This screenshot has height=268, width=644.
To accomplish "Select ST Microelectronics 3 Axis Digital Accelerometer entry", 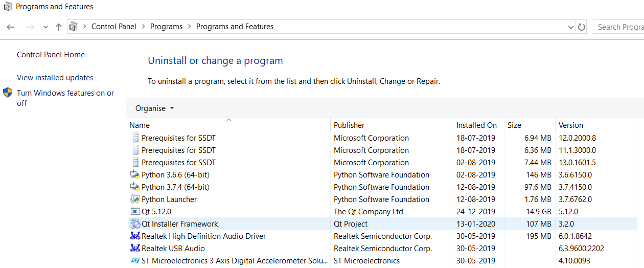I will coord(383,261).
